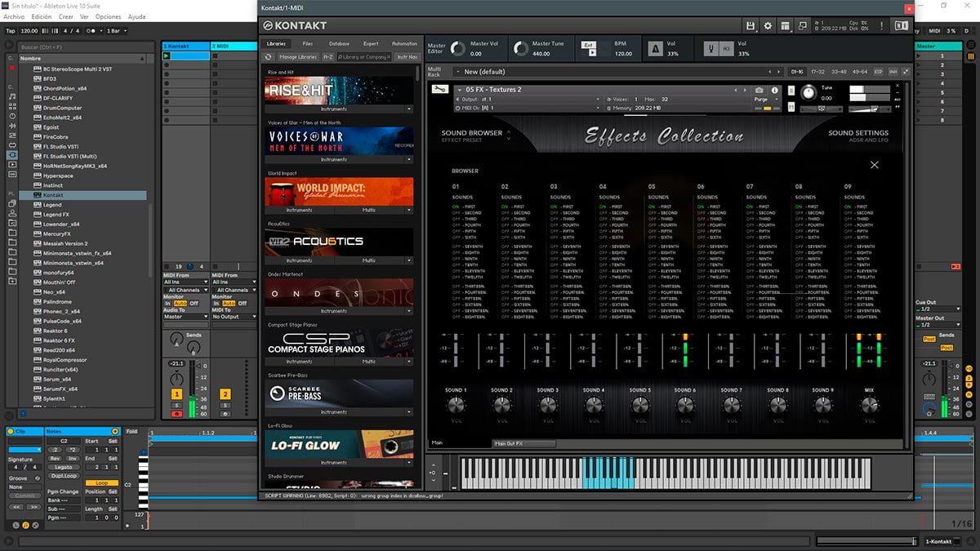
Task: Solo track 1 with S button
Action: tap(176, 406)
